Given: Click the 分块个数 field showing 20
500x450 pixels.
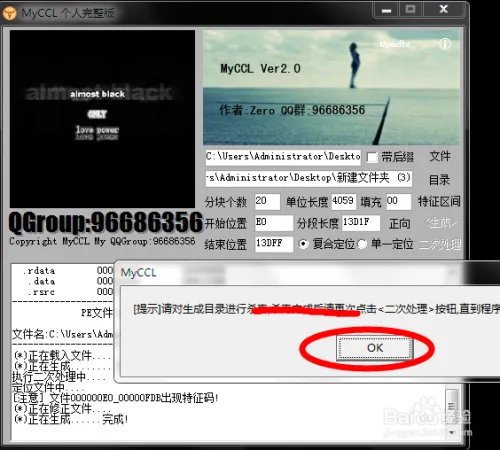Looking at the screenshot, I should [267, 202].
